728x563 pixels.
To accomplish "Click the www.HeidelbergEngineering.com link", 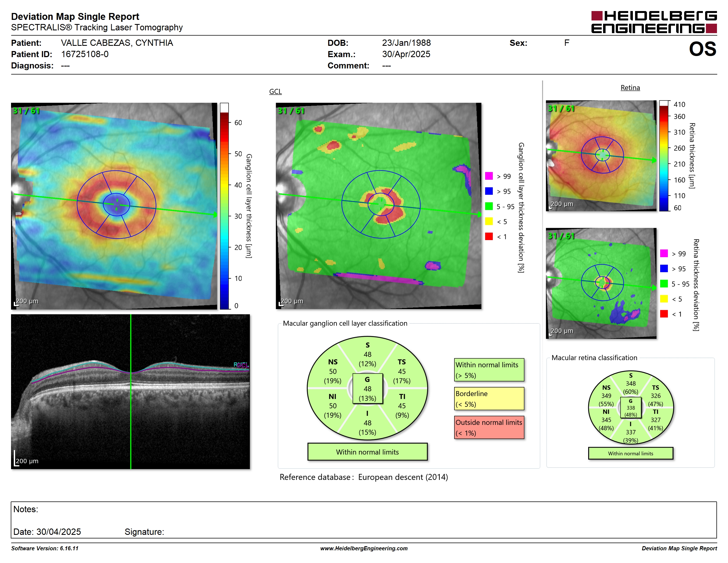I will click(x=364, y=548).
